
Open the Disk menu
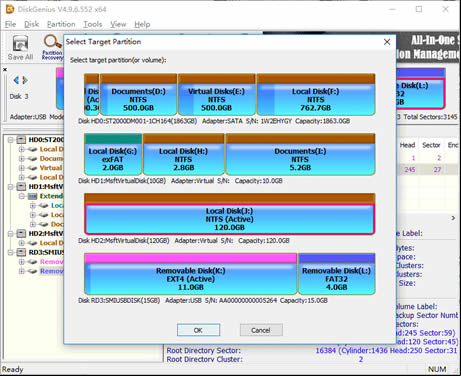pyautogui.click(x=31, y=24)
